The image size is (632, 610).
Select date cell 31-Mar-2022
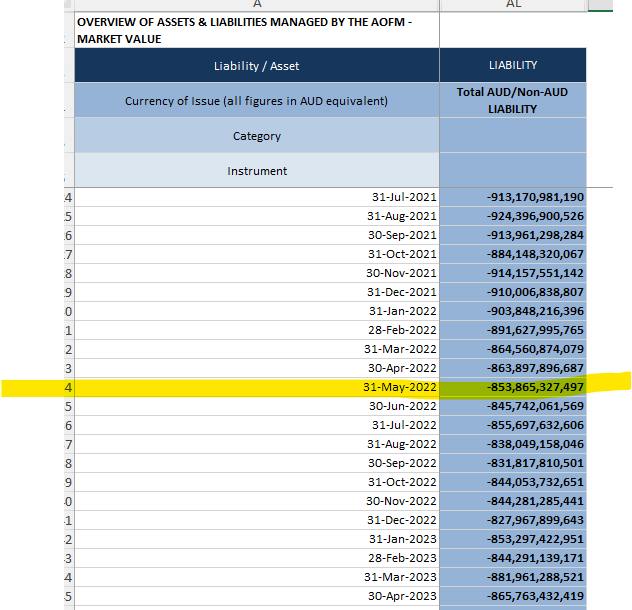point(257,349)
